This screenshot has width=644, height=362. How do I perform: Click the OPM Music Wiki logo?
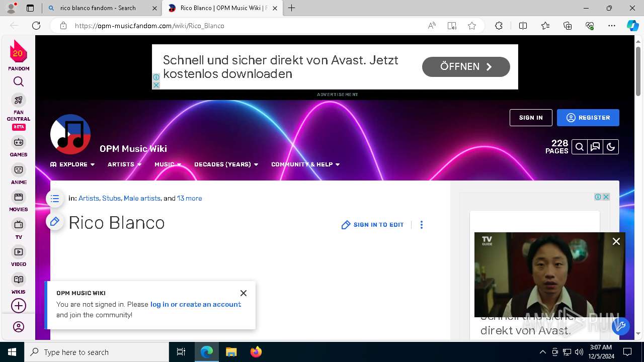(70, 134)
